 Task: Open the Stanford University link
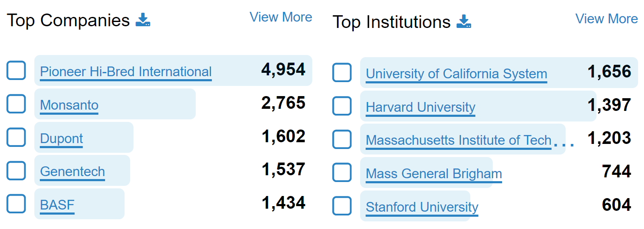tap(422, 207)
